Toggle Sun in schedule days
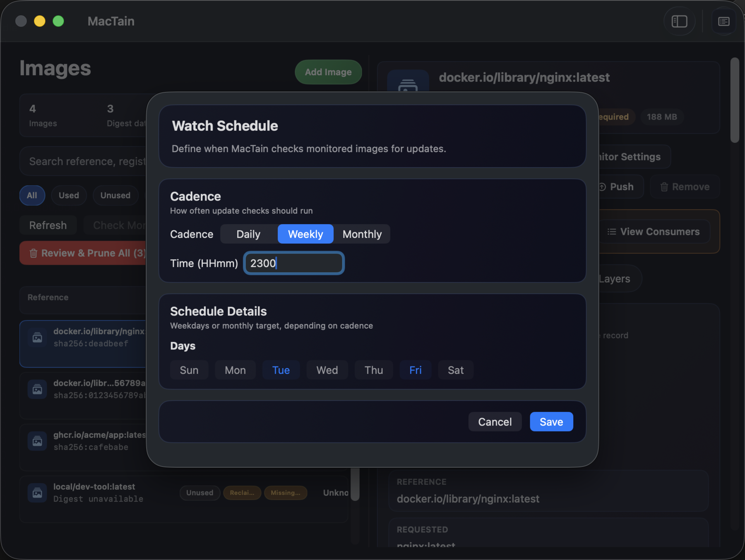Screen dimensions: 745x560 [189, 370]
